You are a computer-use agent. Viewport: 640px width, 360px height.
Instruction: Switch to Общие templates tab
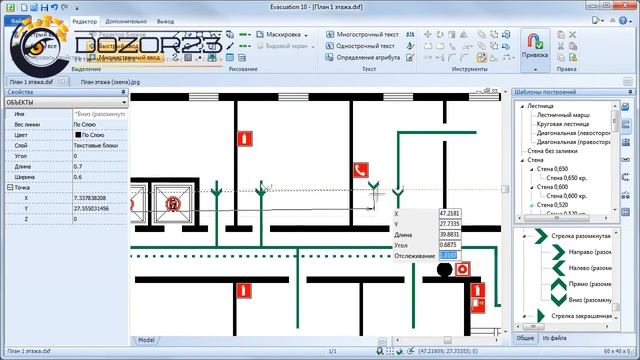[x=525, y=338]
